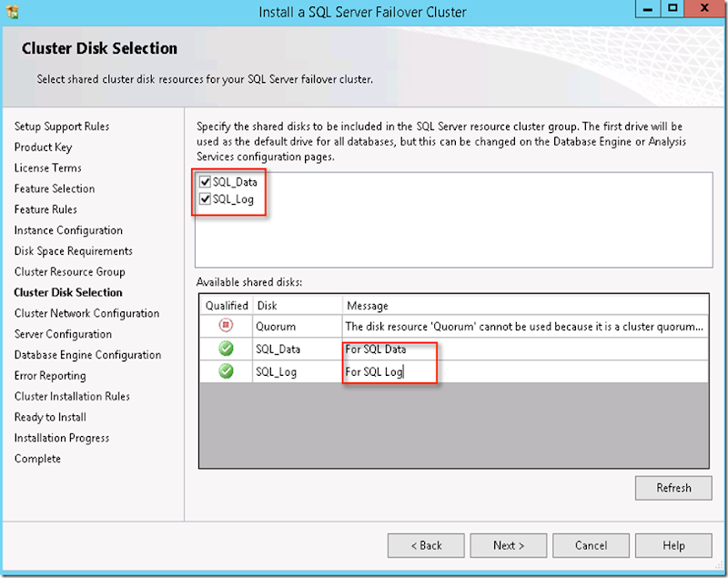
Task: Select Disk Space Requirements step
Action: click(74, 251)
